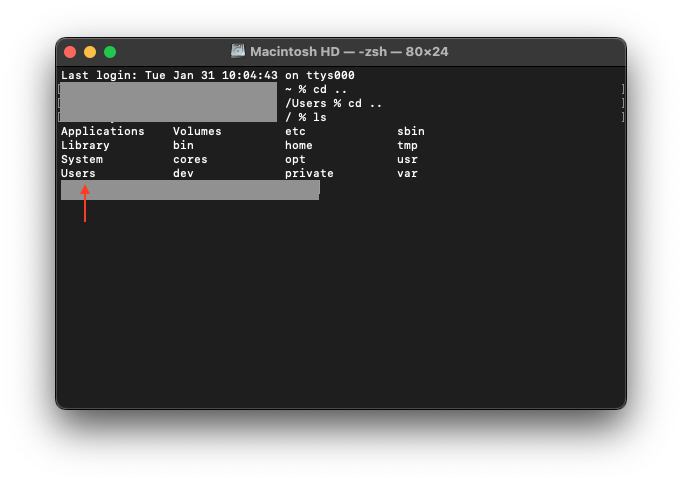Image resolution: width=682 pixels, height=483 pixels.
Task: Select the 'var' directory name
Action: [407, 173]
